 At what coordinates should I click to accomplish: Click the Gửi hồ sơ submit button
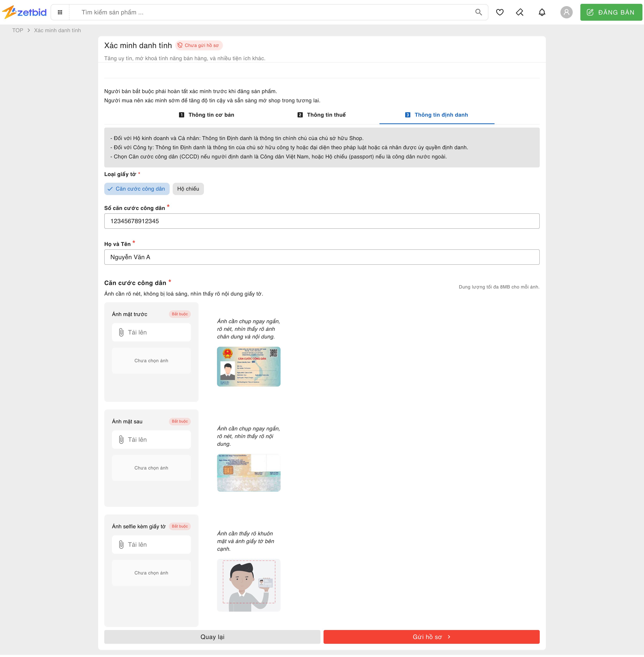click(x=431, y=637)
